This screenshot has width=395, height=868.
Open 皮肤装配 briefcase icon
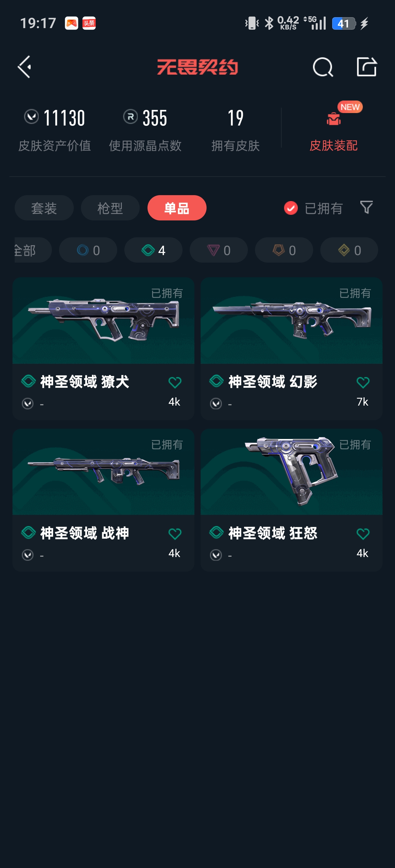[333, 119]
